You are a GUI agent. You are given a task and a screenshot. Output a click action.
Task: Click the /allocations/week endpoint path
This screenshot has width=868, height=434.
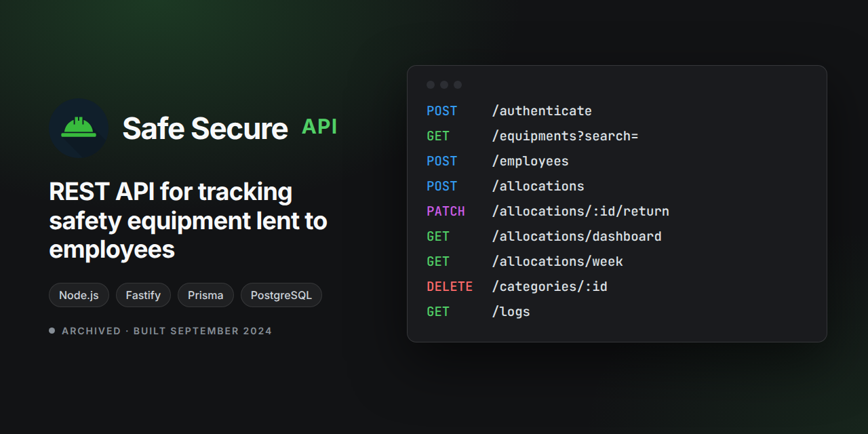[x=557, y=261]
